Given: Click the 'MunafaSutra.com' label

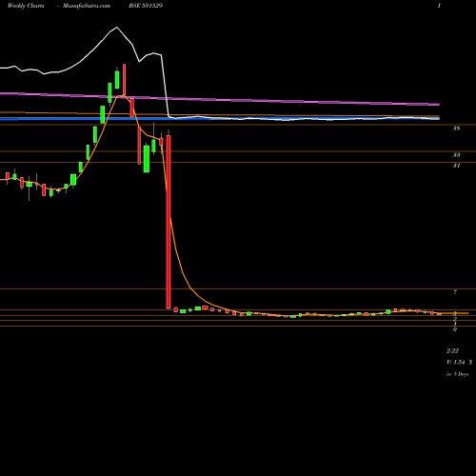Looking at the screenshot, I should point(87,6).
